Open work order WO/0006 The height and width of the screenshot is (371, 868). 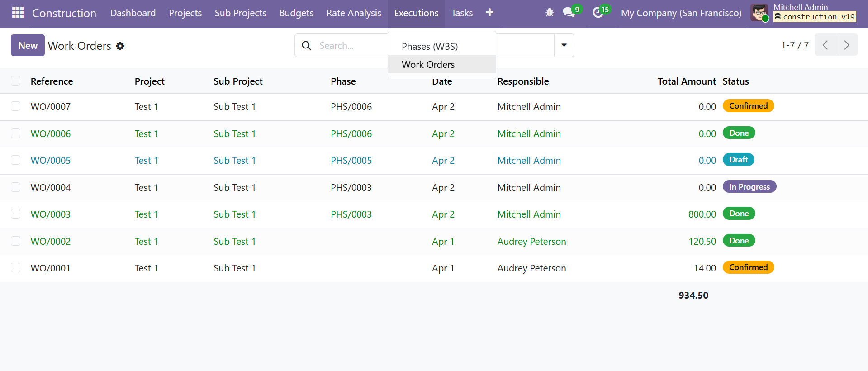pyautogui.click(x=51, y=134)
